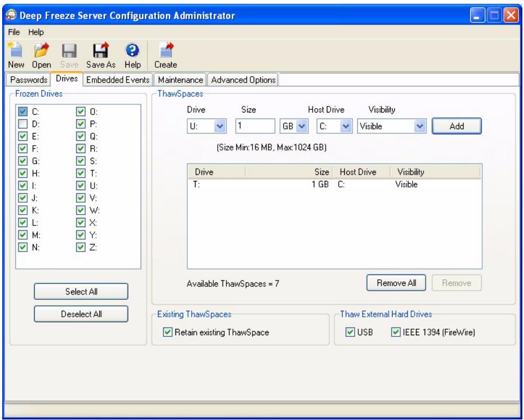Select the Drives tab

coord(67,79)
